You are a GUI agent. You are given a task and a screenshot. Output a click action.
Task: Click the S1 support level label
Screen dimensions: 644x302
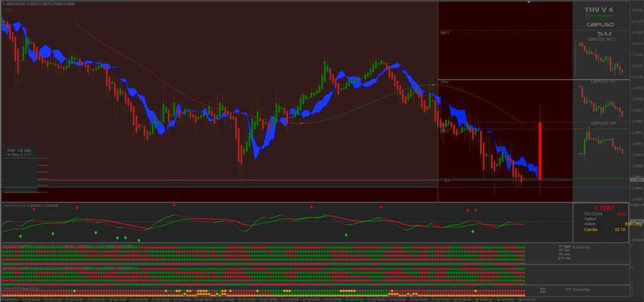pyautogui.click(x=445, y=180)
